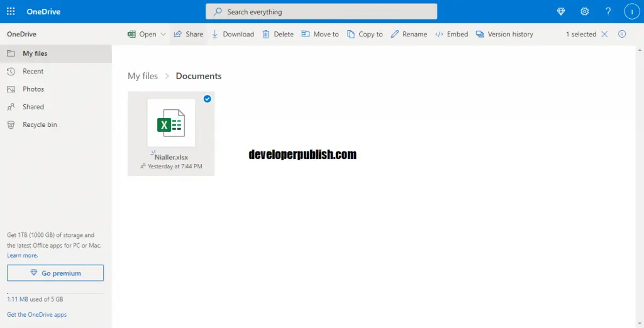Click the OneDrive label above sidebar
Screen dimensions: 644x328
pos(22,34)
